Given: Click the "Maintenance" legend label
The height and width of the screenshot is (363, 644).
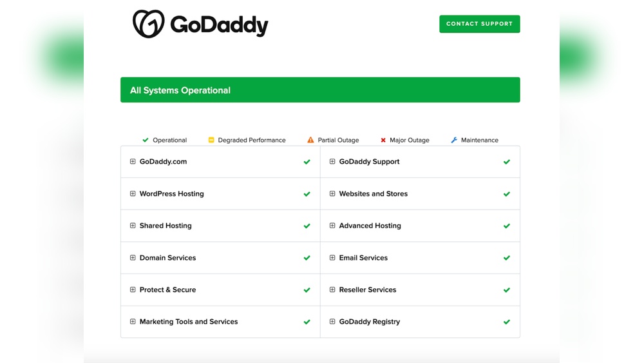Looking at the screenshot, I should (x=480, y=140).
